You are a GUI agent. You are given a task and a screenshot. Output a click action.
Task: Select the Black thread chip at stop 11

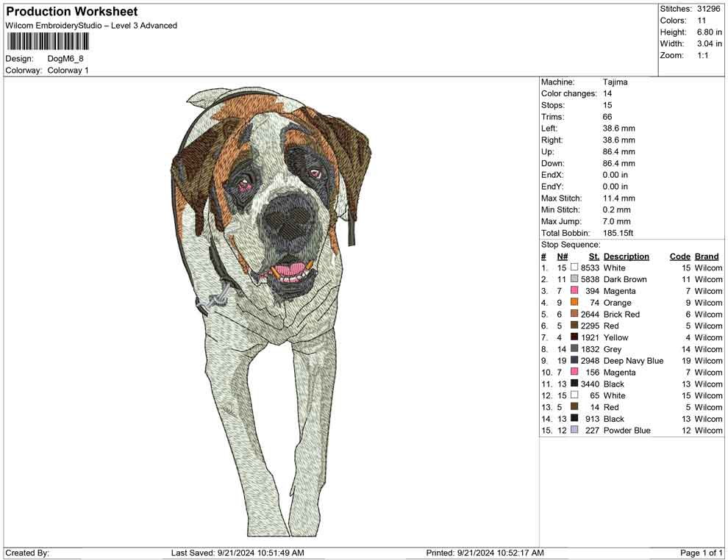(574, 384)
